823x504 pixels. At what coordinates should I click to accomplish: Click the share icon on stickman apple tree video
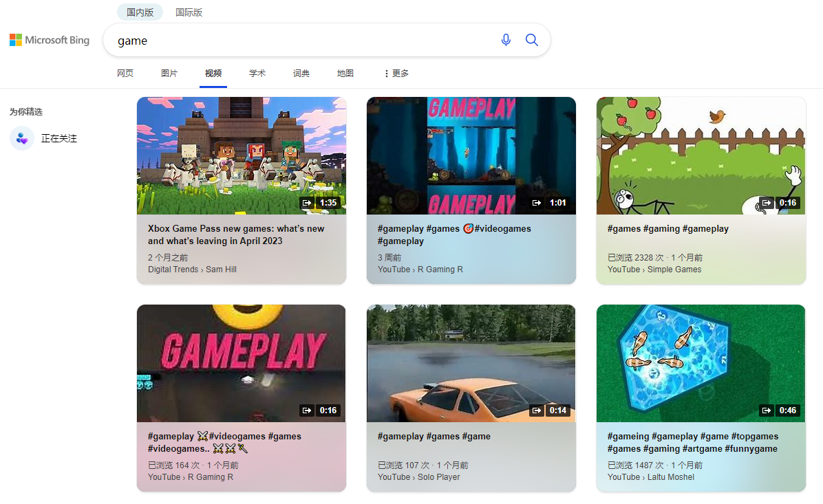767,203
